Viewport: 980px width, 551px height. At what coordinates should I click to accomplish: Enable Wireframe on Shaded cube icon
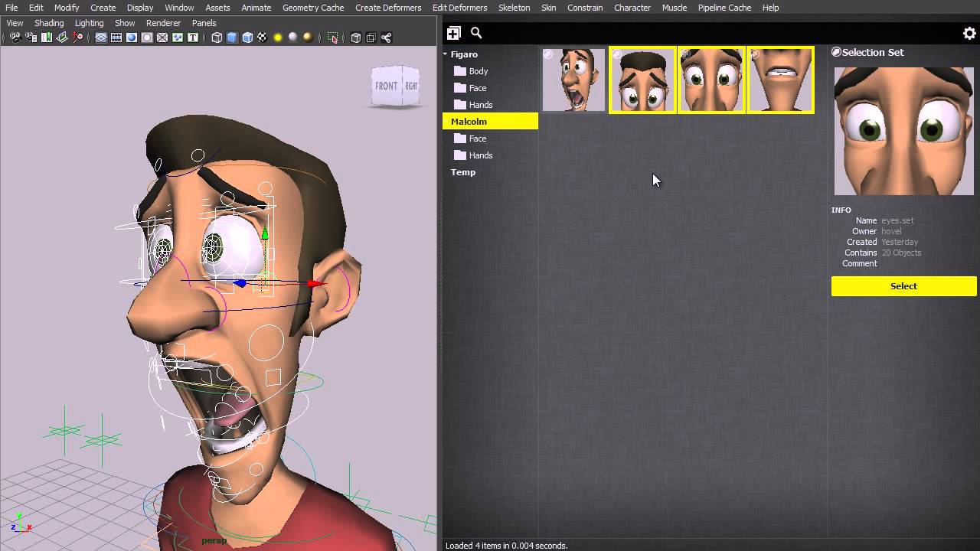[248, 37]
